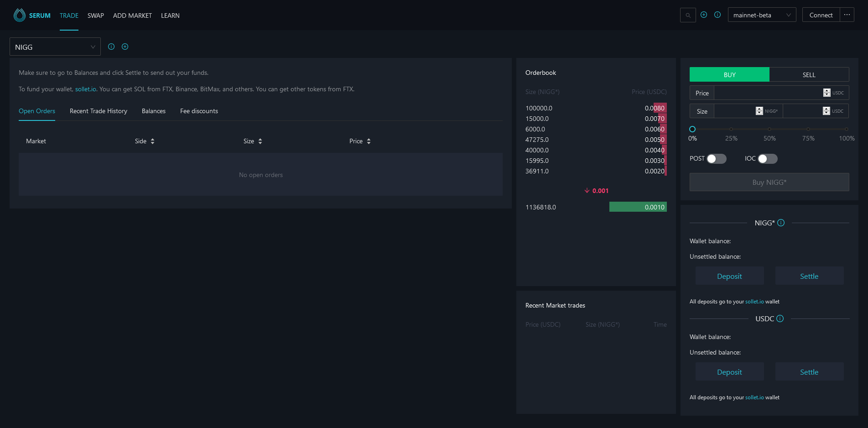Open the mainnet-beta network dropdown
Image resolution: width=868 pixels, height=428 pixels.
coord(762,15)
